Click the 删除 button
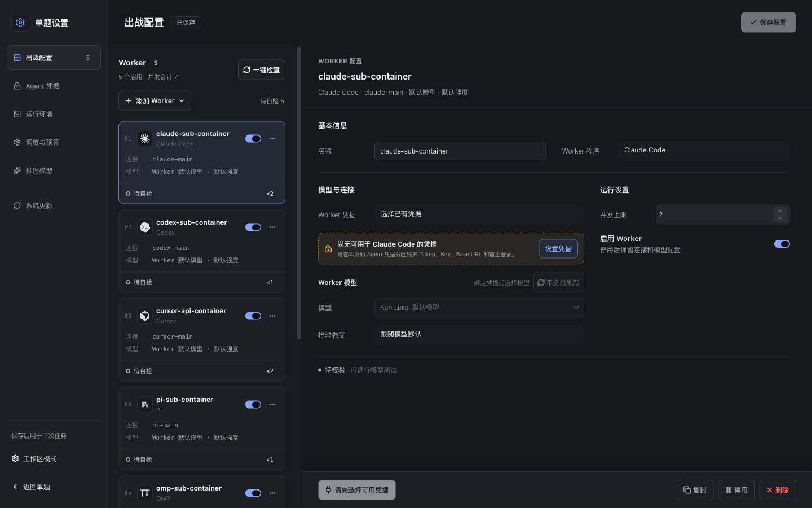 (x=778, y=490)
